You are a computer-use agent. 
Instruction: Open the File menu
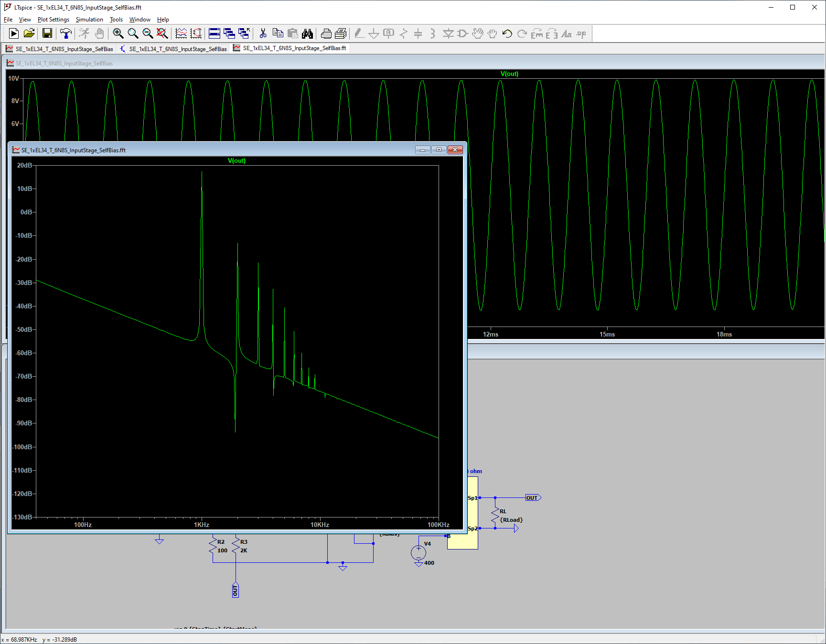pyautogui.click(x=8, y=20)
